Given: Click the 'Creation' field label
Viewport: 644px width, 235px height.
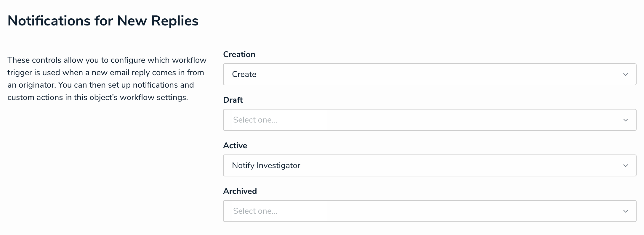Looking at the screenshot, I should pos(239,54).
